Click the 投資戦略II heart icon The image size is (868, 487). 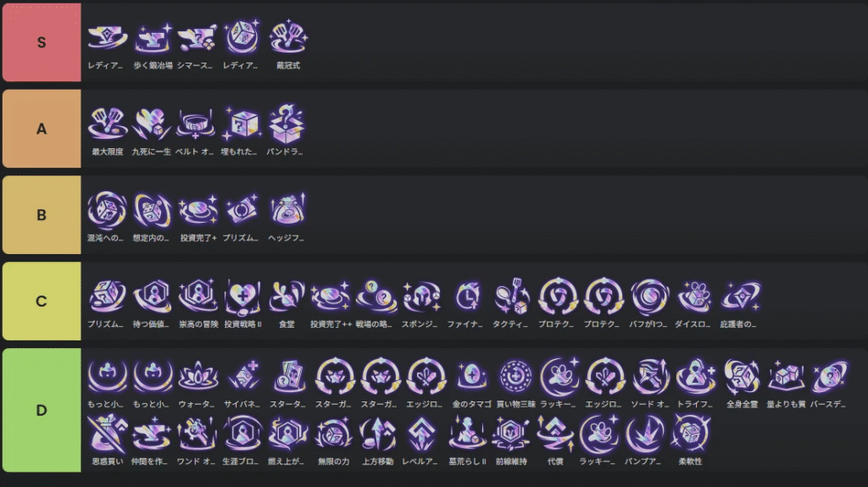click(242, 296)
